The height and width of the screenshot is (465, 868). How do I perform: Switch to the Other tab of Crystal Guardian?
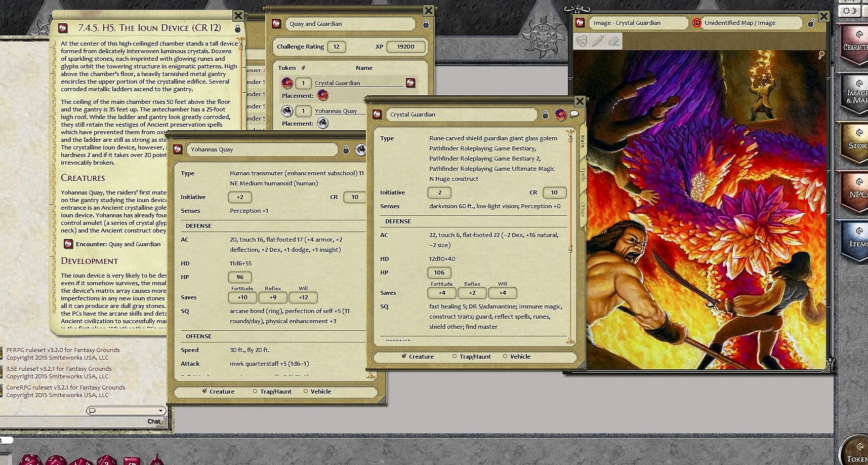pyautogui.click(x=583, y=209)
